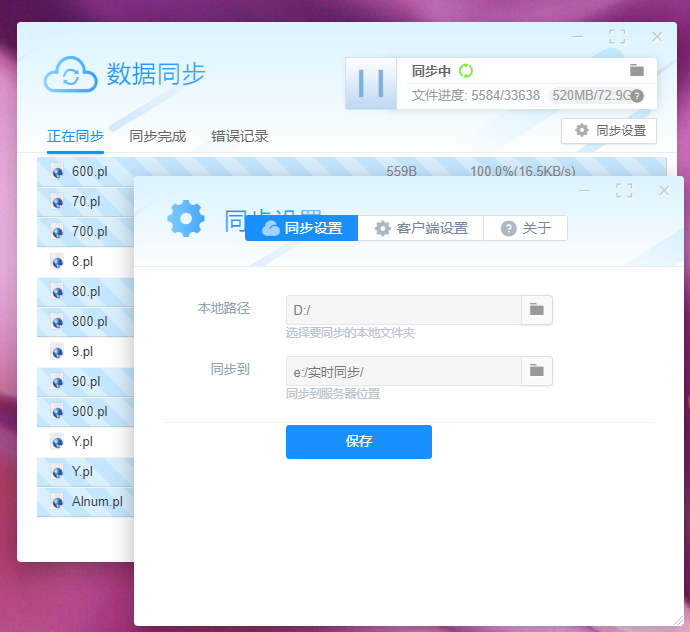Click the file icon next to 9.pl

[x=57, y=352]
